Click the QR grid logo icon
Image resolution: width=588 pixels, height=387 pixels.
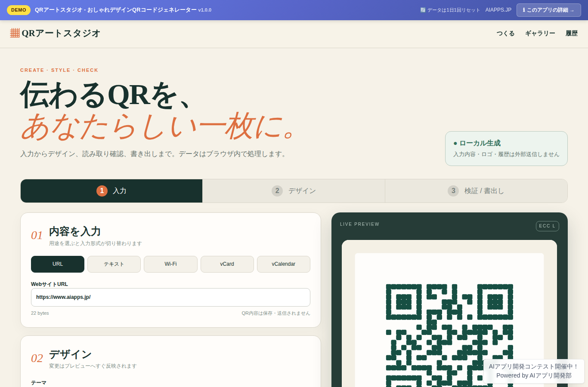tap(15, 33)
